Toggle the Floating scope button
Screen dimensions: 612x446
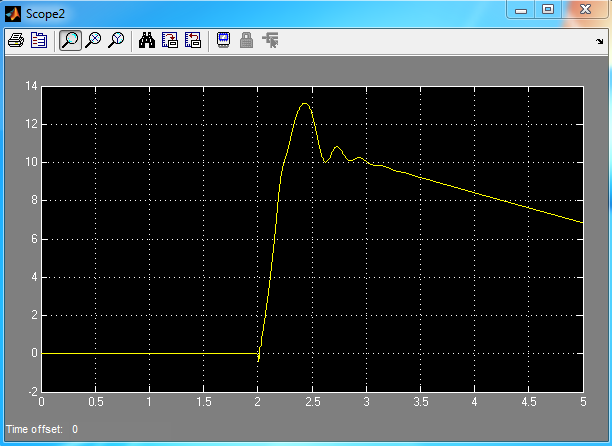click(x=223, y=41)
